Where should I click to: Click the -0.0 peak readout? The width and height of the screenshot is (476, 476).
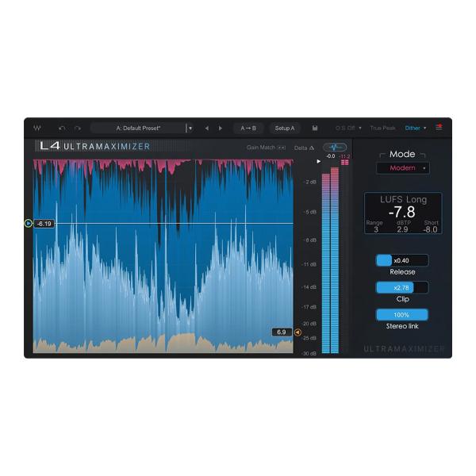pyautogui.click(x=330, y=156)
